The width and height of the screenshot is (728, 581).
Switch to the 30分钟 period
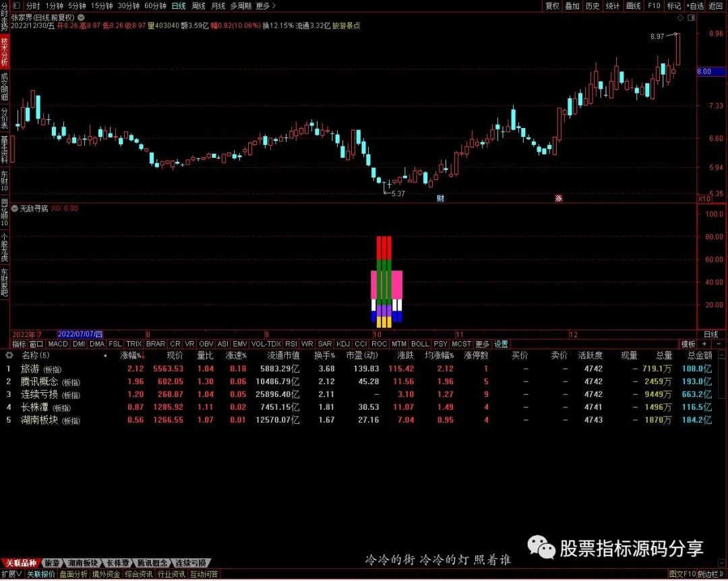point(129,6)
